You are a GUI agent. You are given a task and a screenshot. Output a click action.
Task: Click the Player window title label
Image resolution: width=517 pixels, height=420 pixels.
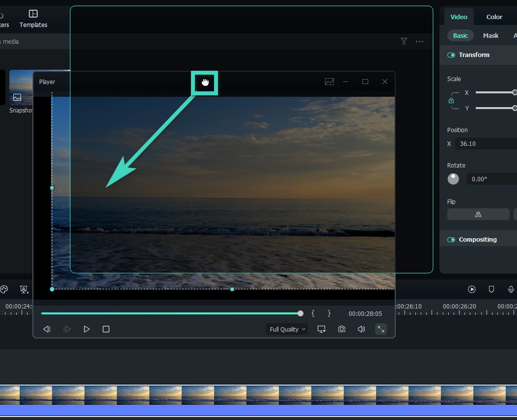47,82
